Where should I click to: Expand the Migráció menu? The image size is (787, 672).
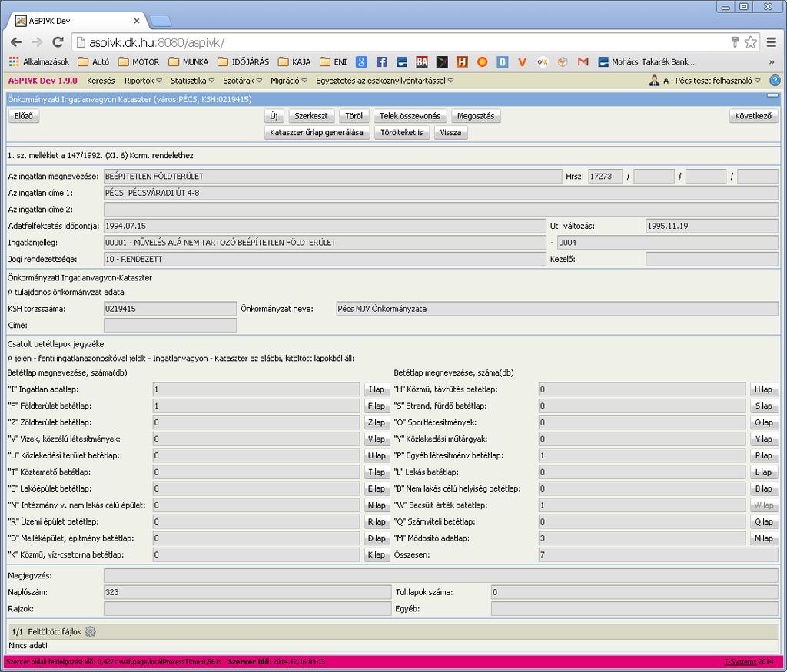click(289, 80)
